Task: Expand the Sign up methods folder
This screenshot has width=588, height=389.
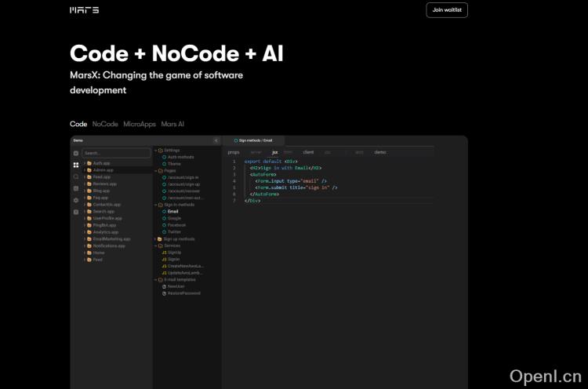Action: pyautogui.click(x=156, y=238)
